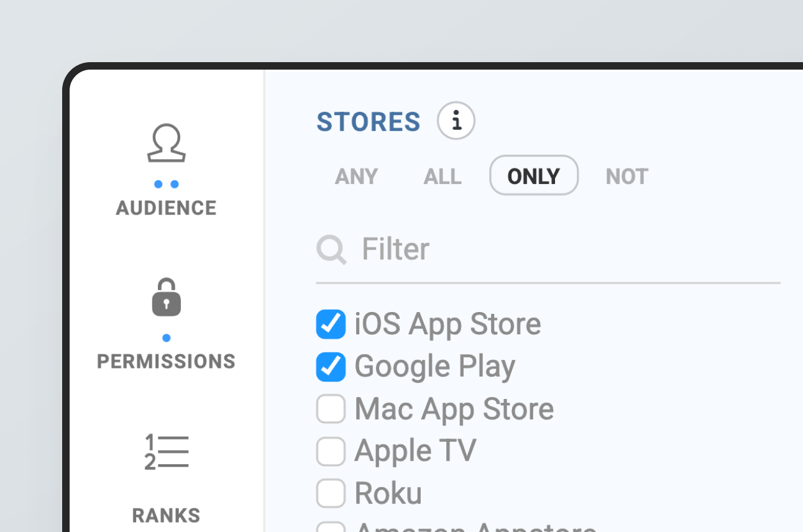Viewport: 803px width, 532px height.
Task: Click the Permissions padlock icon
Action: (x=166, y=297)
